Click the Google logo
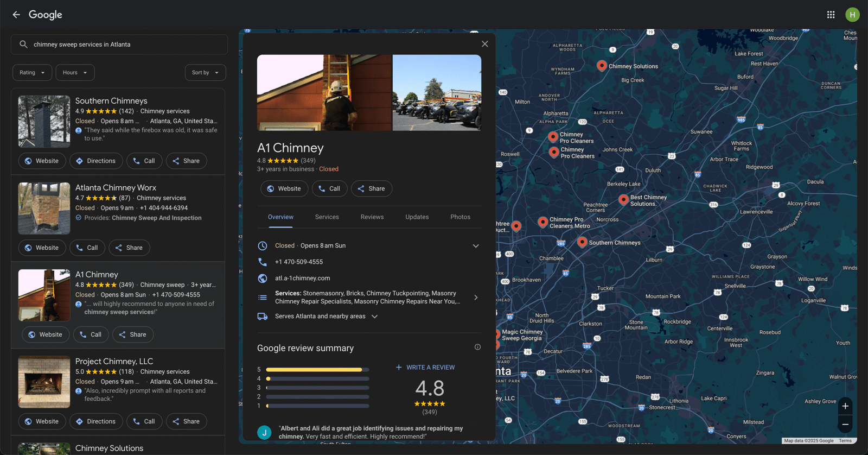Viewport: 868px width, 455px height. [46, 15]
